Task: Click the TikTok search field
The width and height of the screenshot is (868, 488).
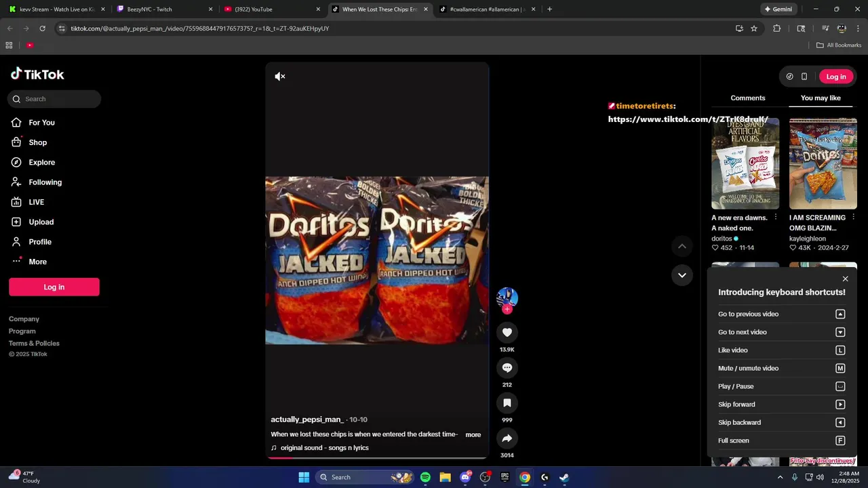Action: point(54,99)
